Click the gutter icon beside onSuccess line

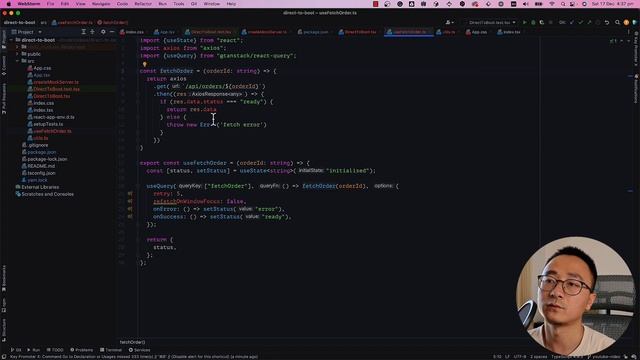pyautogui.click(x=130, y=216)
